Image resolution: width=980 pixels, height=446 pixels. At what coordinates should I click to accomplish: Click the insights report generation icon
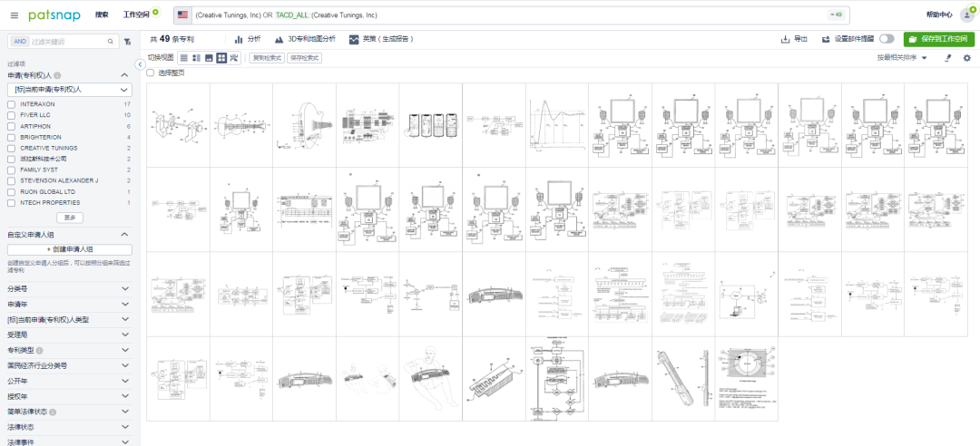[x=355, y=39]
